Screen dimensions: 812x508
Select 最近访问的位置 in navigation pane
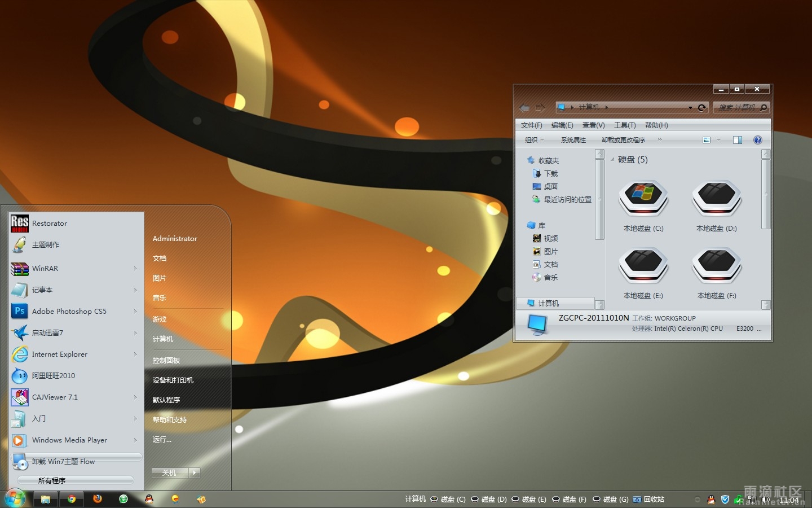[562, 200]
